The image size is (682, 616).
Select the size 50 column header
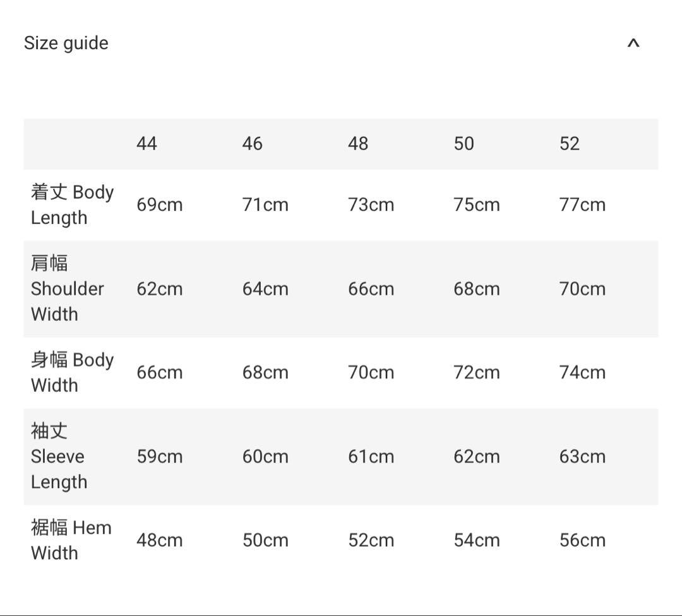464,144
